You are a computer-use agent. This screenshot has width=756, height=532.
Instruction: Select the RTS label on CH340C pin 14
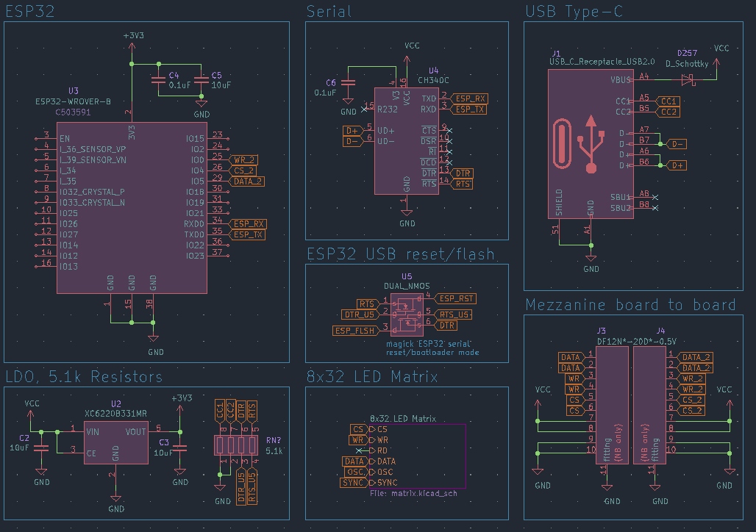pos(462,184)
